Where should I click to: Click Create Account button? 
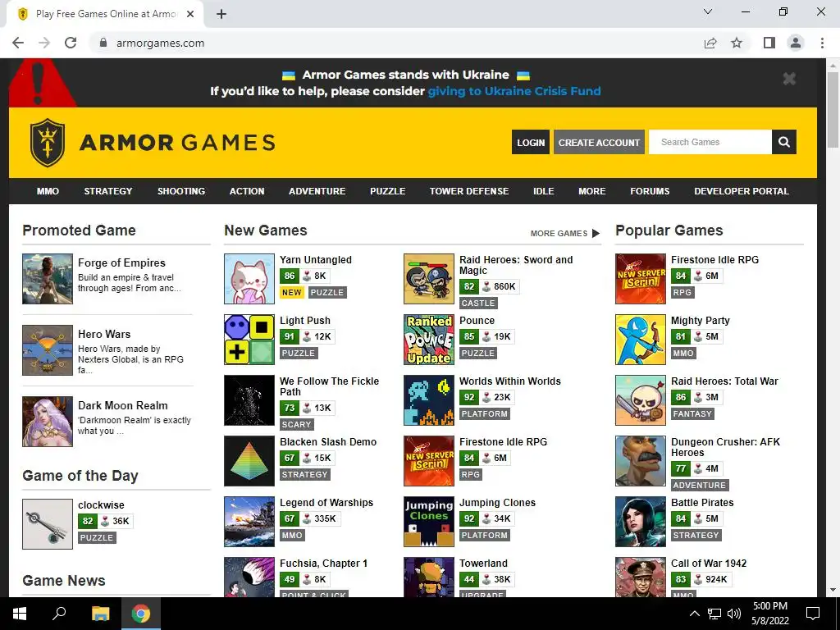coord(599,142)
